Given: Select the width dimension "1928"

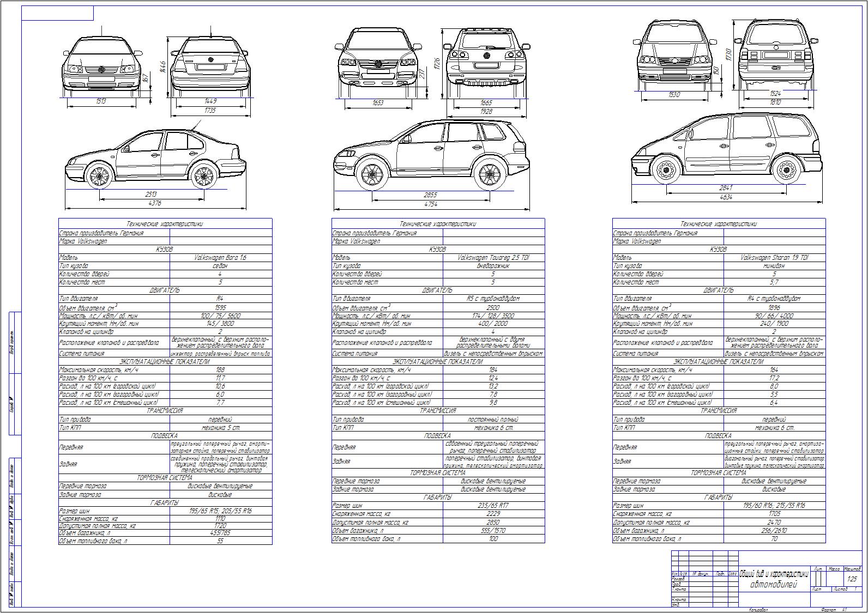Looking at the screenshot, I should (x=486, y=111).
